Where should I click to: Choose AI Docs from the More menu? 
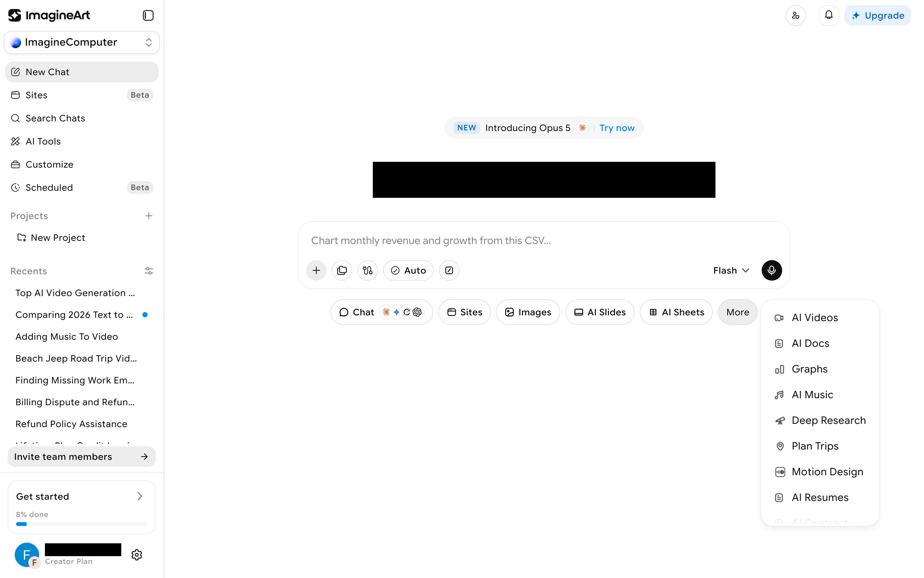[820, 343]
